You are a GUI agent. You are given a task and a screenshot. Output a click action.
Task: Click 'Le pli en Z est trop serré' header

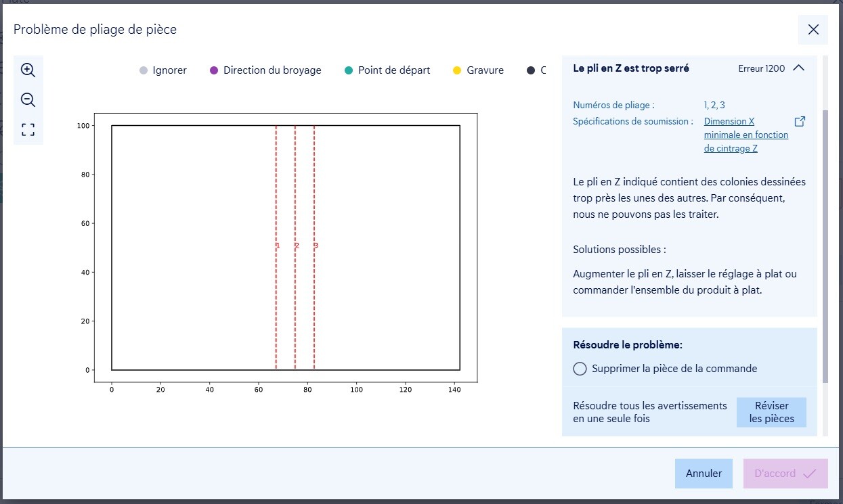pos(631,68)
